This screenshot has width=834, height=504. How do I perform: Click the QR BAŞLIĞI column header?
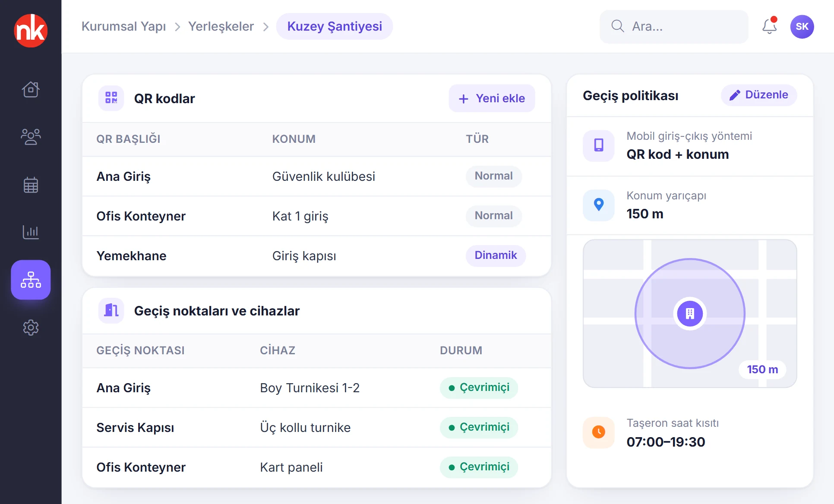click(x=128, y=139)
